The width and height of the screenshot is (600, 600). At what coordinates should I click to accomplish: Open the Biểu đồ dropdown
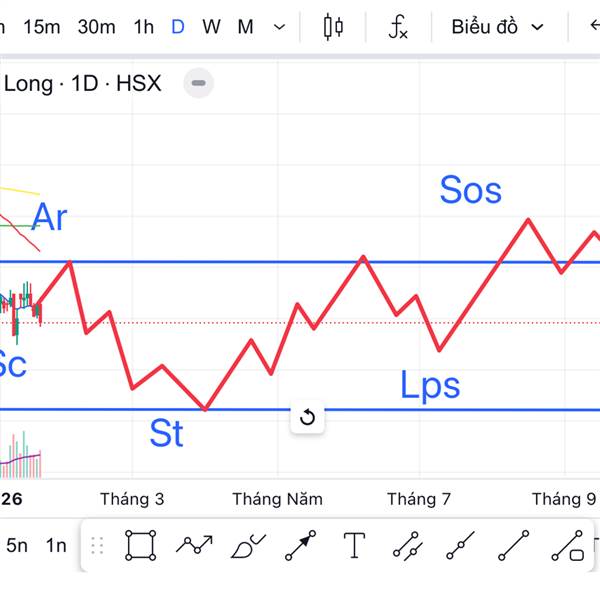(x=497, y=27)
